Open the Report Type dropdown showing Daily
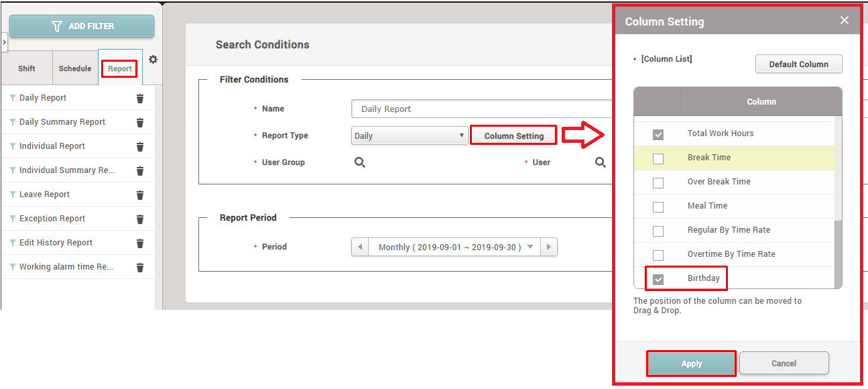Viewport: 868px width, 389px height. (409, 135)
